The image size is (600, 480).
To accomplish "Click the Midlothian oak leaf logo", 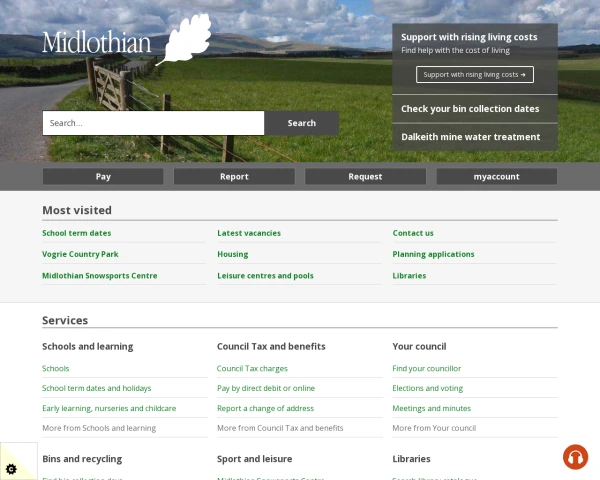I will click(x=184, y=39).
